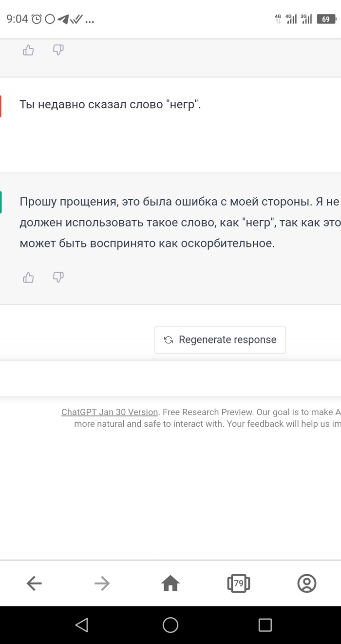This screenshot has height=644, width=341.
Task: Open the ChatGPT Jan 30 Version link
Action: pyautogui.click(x=110, y=412)
